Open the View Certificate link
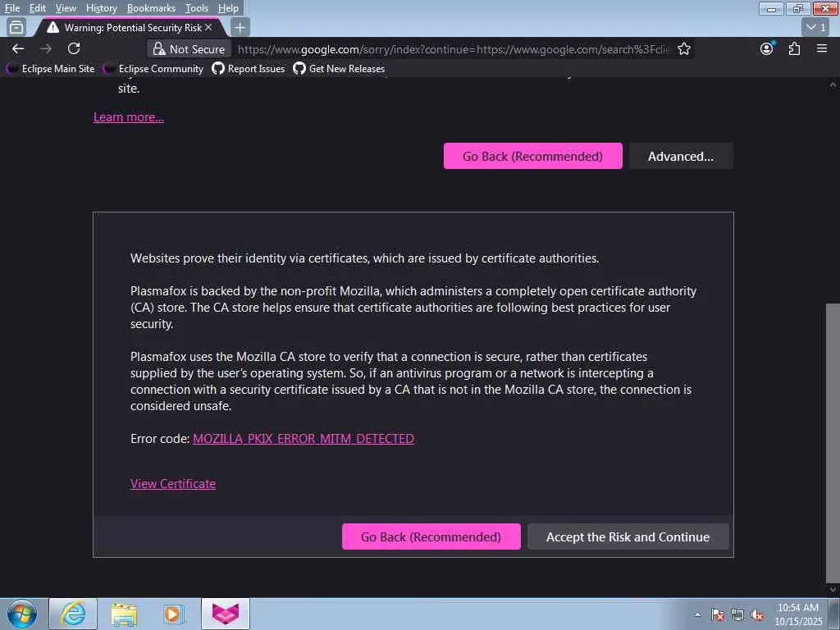 click(173, 484)
